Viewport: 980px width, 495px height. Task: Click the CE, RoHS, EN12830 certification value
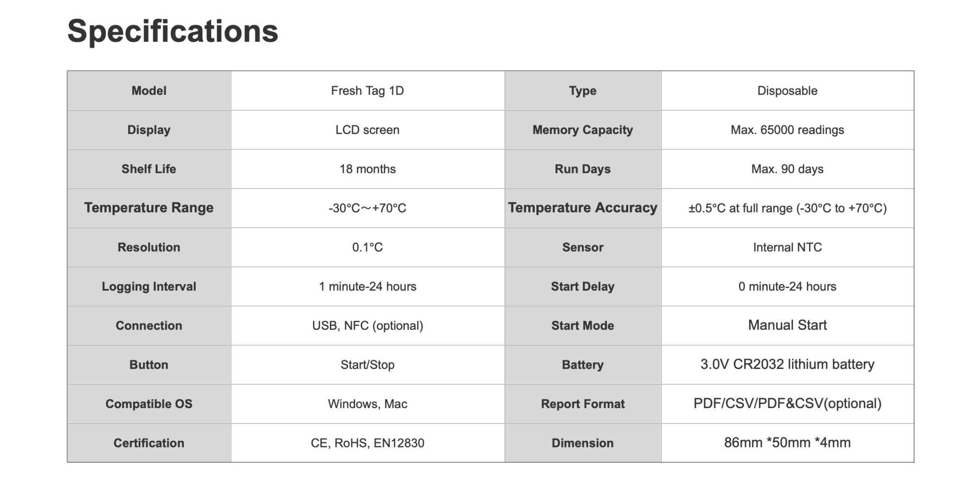(x=367, y=443)
